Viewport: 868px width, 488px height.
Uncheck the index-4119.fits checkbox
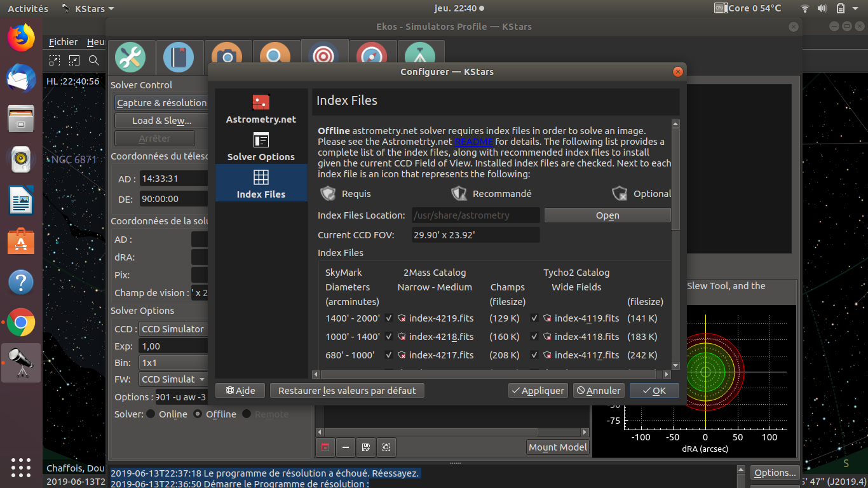tap(534, 318)
